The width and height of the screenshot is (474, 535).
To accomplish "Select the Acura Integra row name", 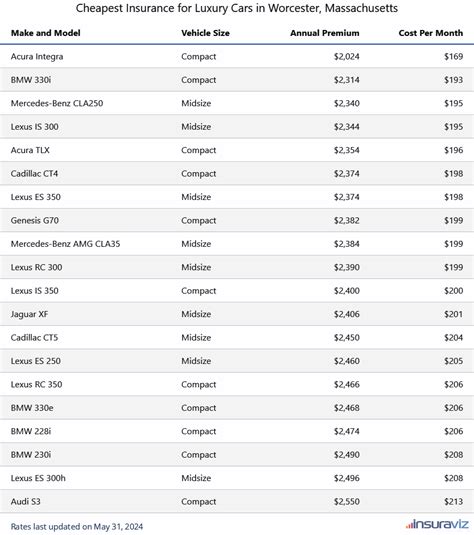I will pyautogui.click(x=37, y=57).
